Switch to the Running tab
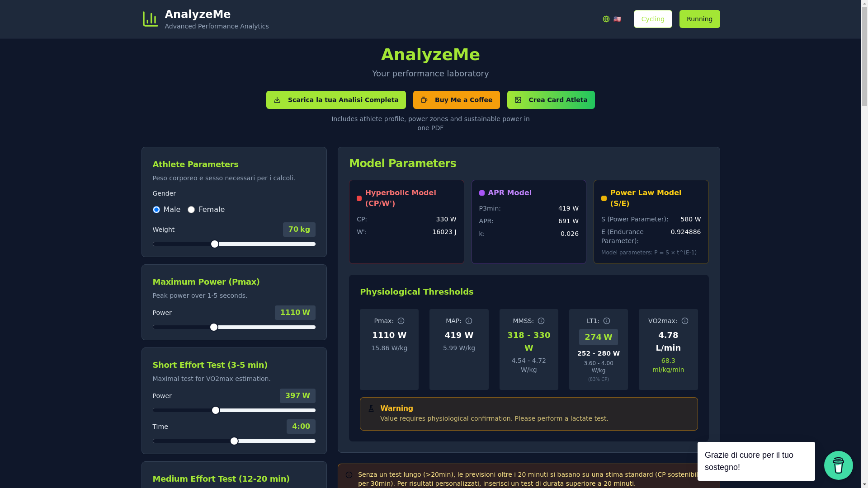 [699, 19]
